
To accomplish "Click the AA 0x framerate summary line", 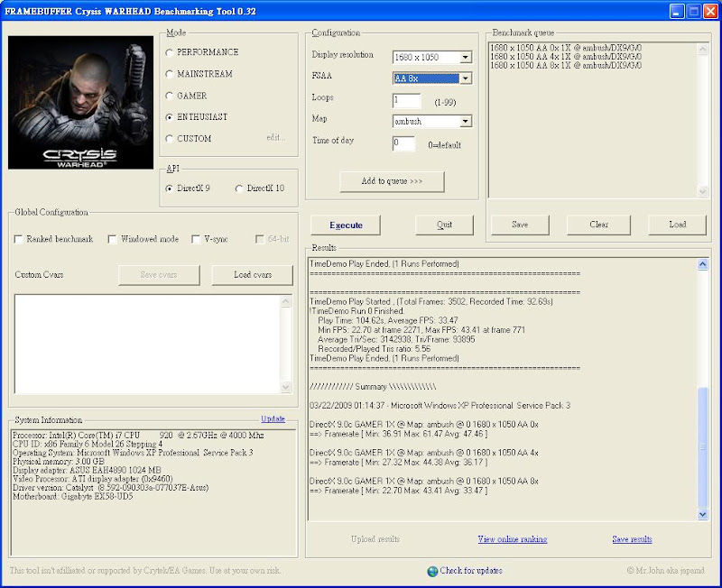I will click(x=398, y=434).
